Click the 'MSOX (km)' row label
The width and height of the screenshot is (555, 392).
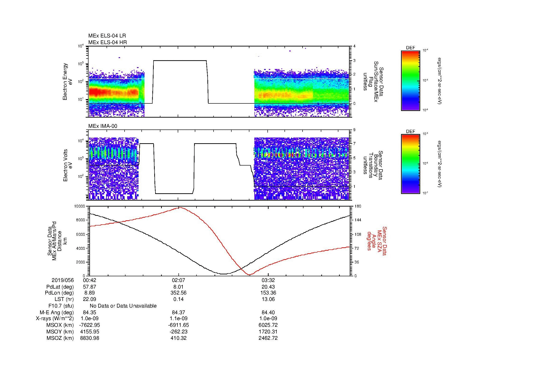click(x=60, y=325)
